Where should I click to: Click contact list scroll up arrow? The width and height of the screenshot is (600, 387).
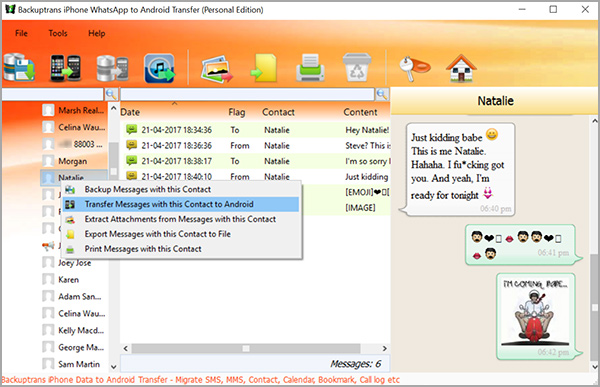tap(114, 109)
